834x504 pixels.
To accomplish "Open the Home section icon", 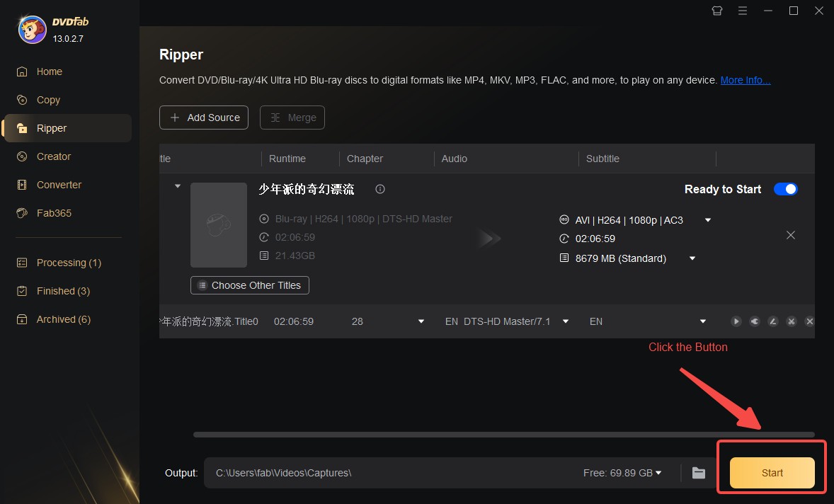I will click(22, 71).
